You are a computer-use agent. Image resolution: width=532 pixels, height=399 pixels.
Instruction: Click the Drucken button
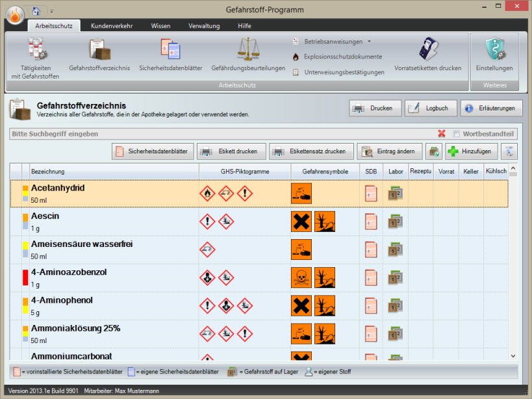point(375,109)
